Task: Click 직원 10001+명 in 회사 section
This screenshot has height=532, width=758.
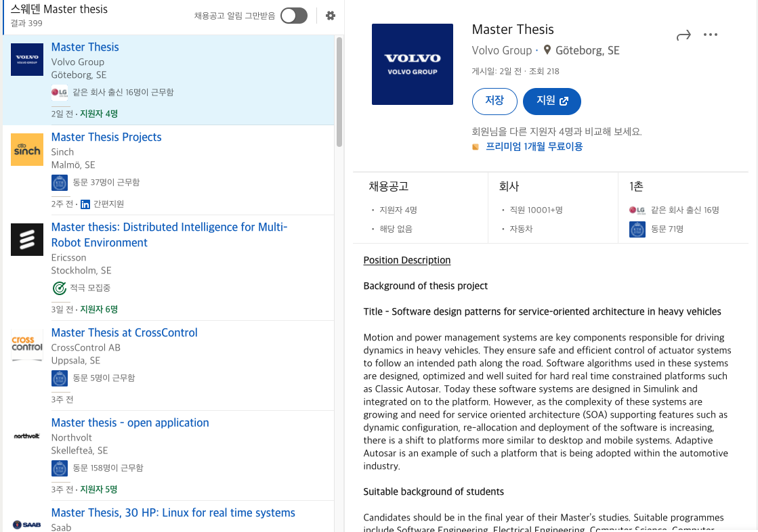Action: pos(536,210)
